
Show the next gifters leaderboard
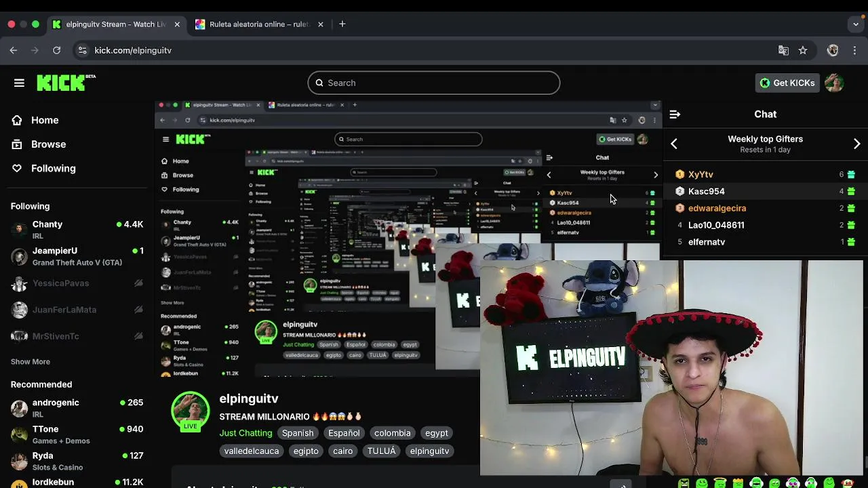[x=856, y=144]
